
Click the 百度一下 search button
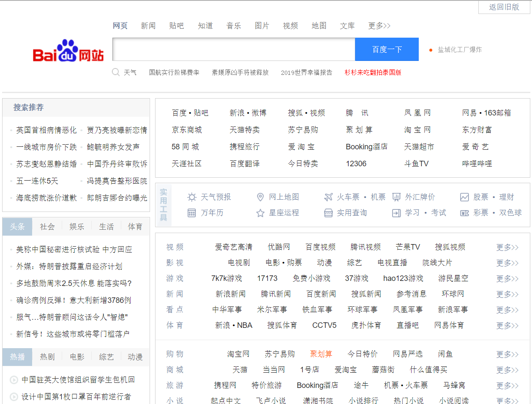pos(387,49)
